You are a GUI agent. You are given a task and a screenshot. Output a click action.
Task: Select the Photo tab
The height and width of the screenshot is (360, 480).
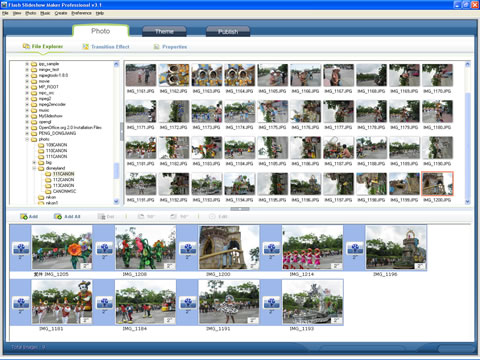100,31
